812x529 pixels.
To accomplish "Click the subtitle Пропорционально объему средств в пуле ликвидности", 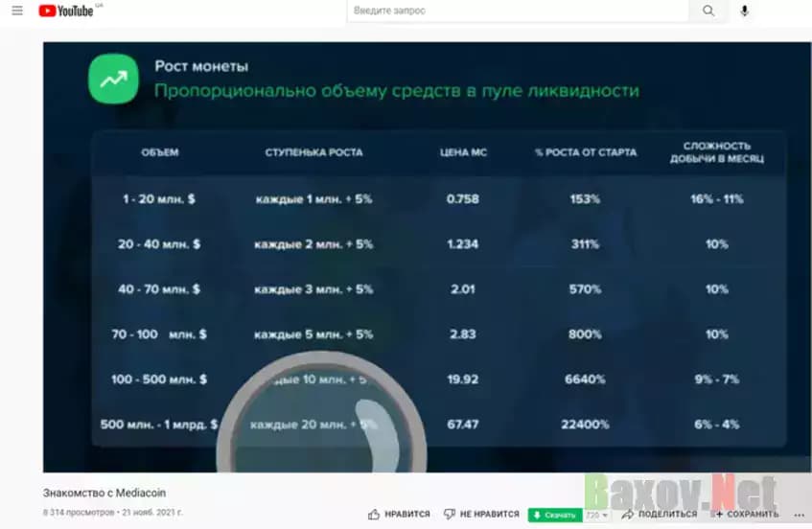I will [397, 91].
